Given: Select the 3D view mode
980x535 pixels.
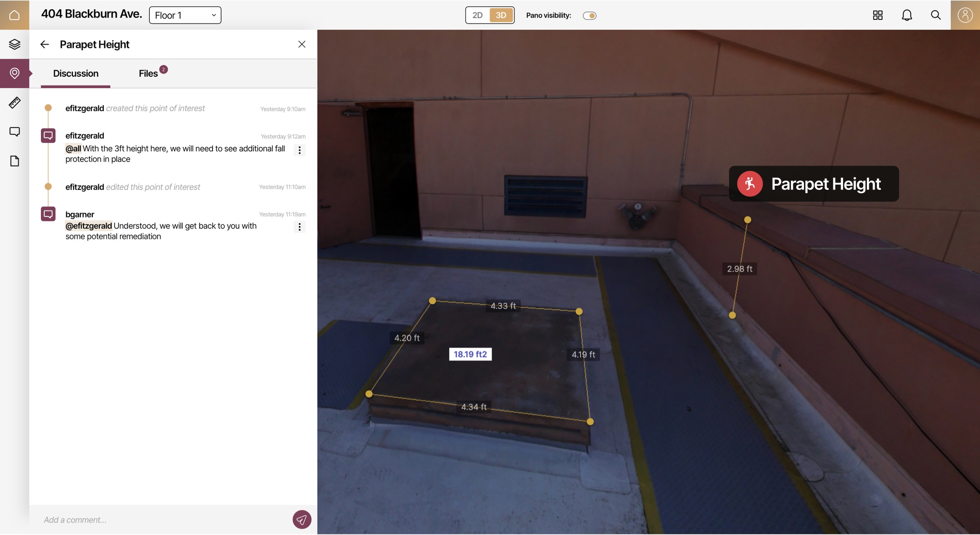Looking at the screenshot, I should click(501, 15).
